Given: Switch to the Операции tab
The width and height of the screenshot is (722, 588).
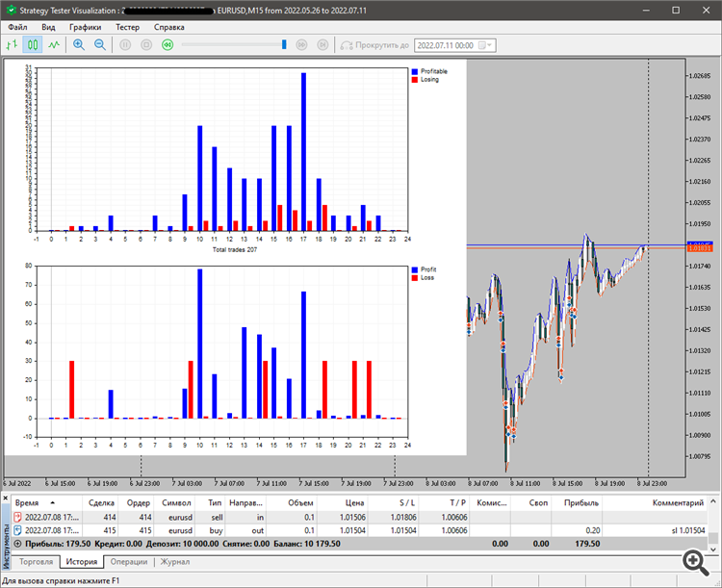Looking at the screenshot, I should (x=129, y=562).
